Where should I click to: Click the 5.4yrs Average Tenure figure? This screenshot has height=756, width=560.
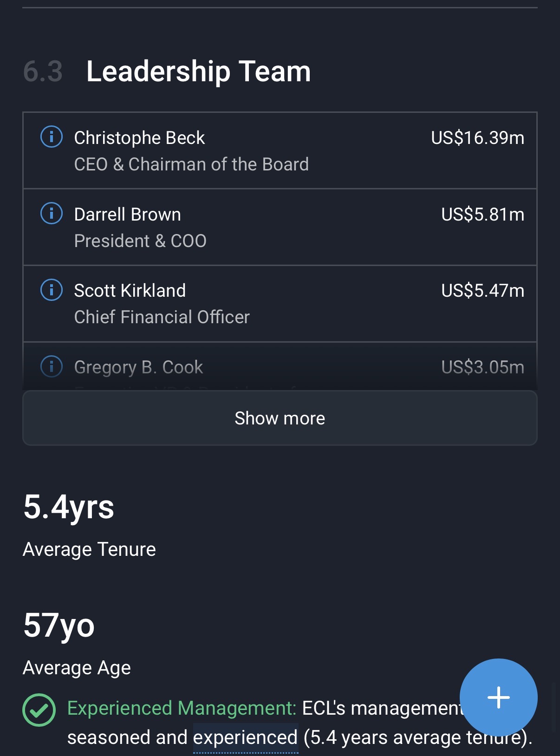pyautogui.click(x=69, y=507)
